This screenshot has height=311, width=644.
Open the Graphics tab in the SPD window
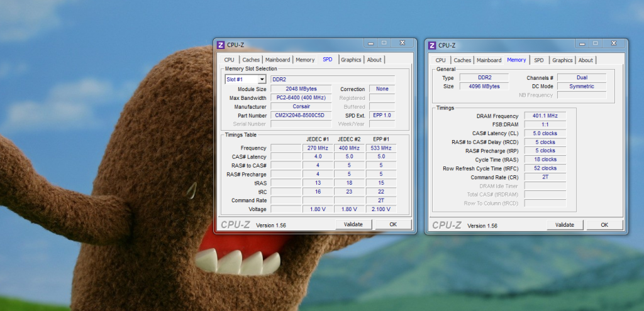click(x=351, y=60)
